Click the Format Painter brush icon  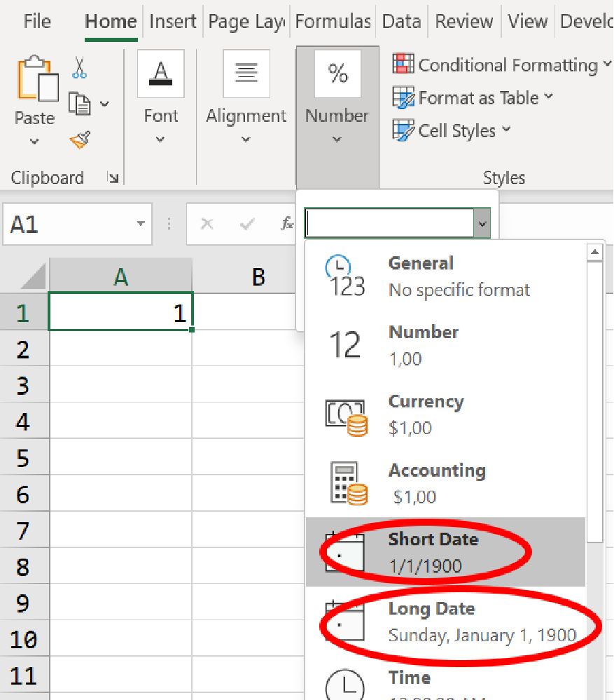(81, 140)
